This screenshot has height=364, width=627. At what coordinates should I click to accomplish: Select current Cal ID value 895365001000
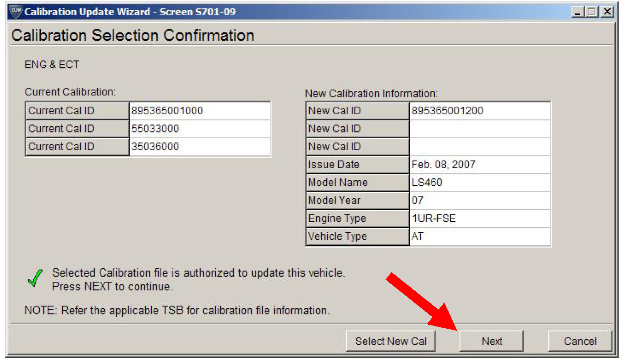pos(167,111)
